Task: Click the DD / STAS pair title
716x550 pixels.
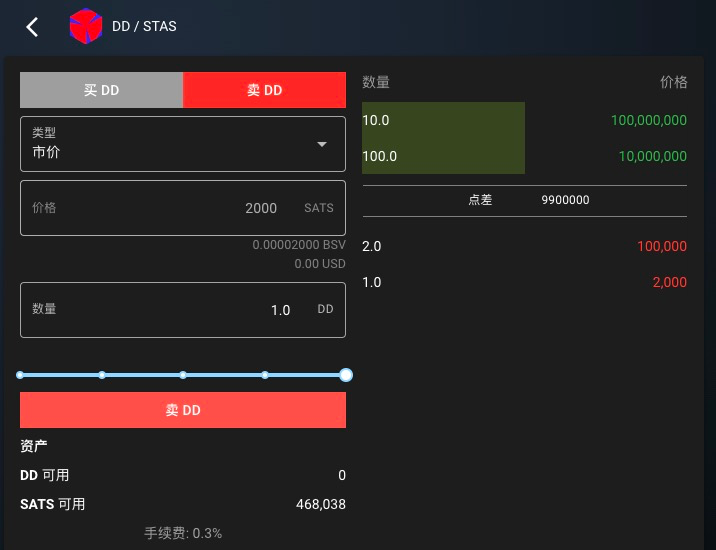Action: tap(144, 27)
